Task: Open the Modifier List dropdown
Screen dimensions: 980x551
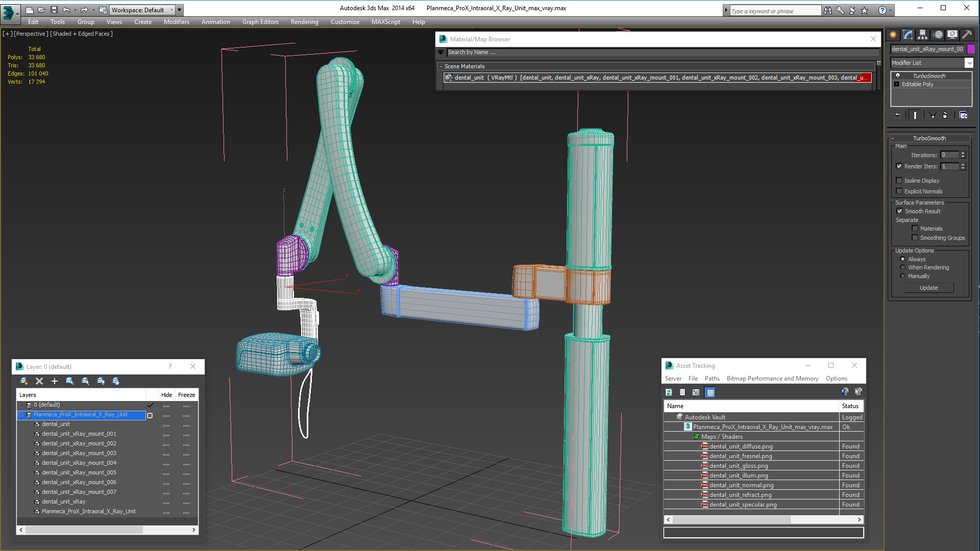Action: tap(932, 63)
